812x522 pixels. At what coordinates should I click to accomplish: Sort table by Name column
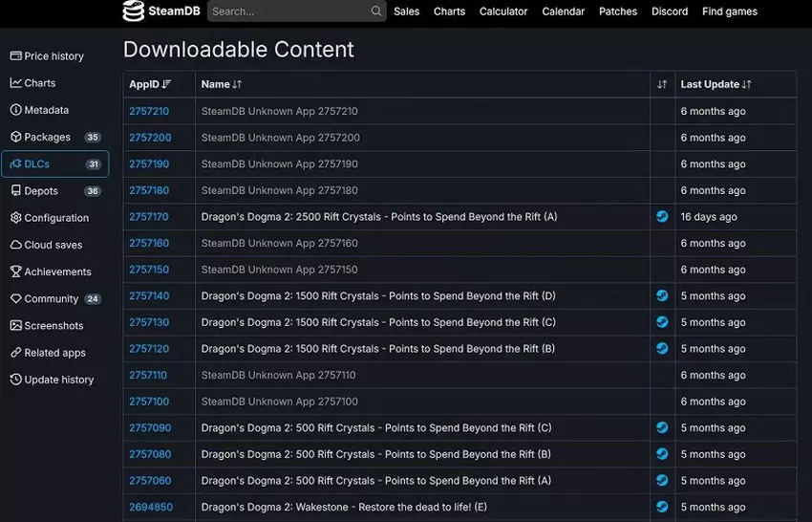click(x=222, y=84)
